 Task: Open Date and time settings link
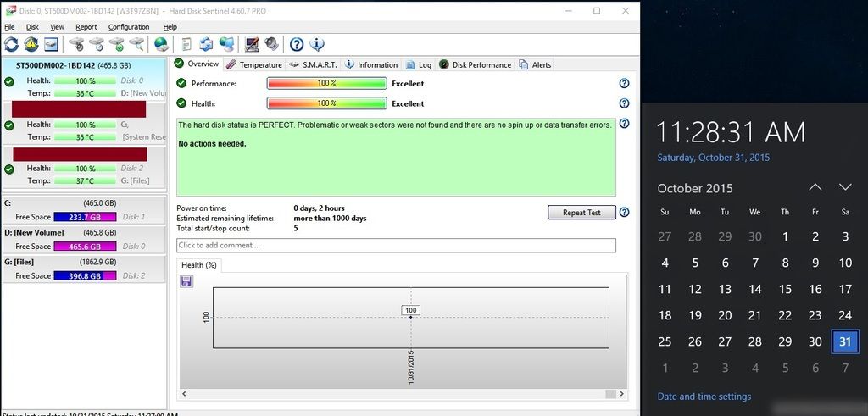tap(704, 397)
